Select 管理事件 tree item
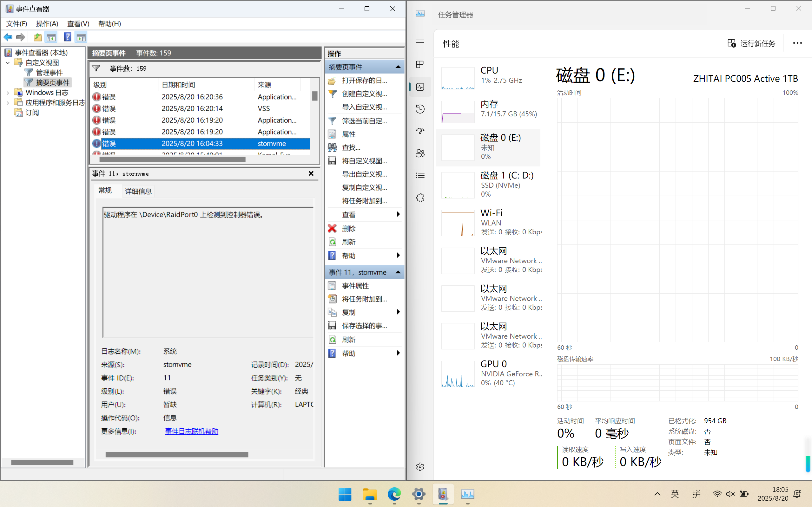 49,73
